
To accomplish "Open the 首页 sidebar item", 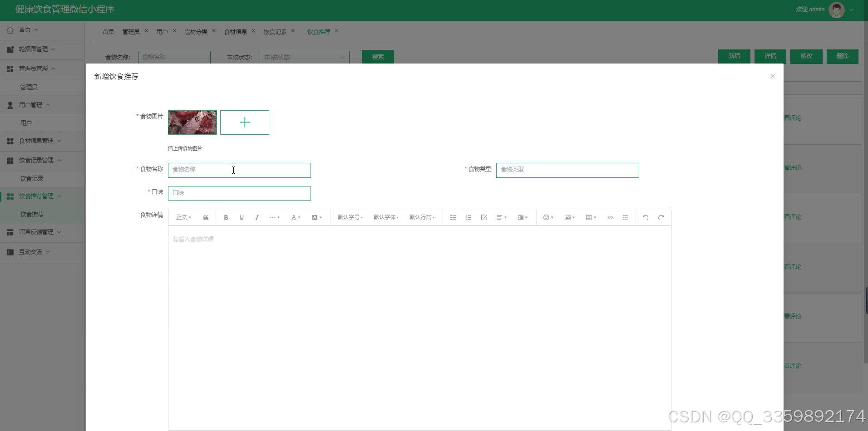I will (x=42, y=29).
